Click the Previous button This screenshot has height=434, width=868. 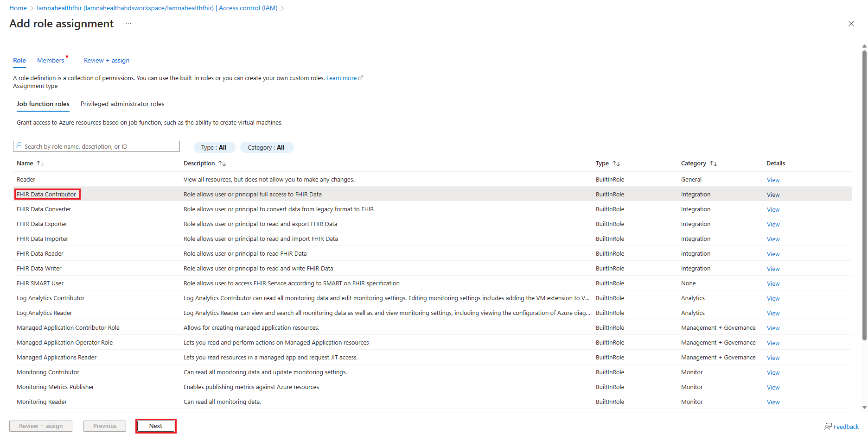coord(105,426)
